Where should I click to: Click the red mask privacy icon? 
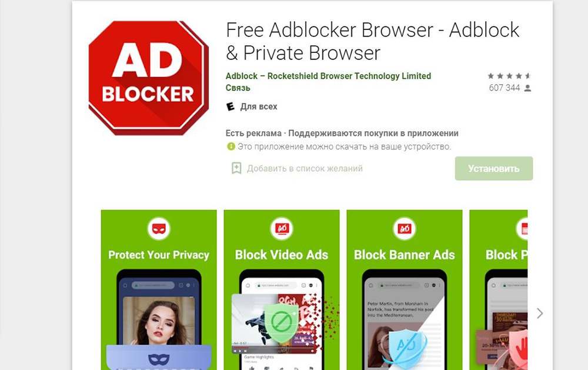159,228
